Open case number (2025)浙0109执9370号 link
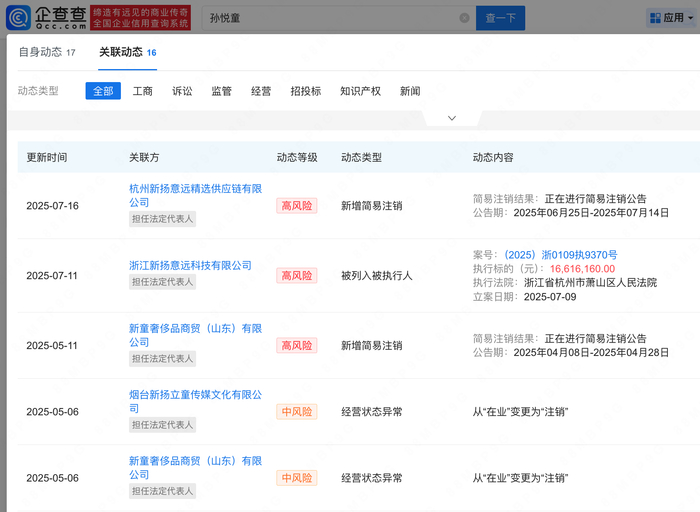 [x=560, y=255]
